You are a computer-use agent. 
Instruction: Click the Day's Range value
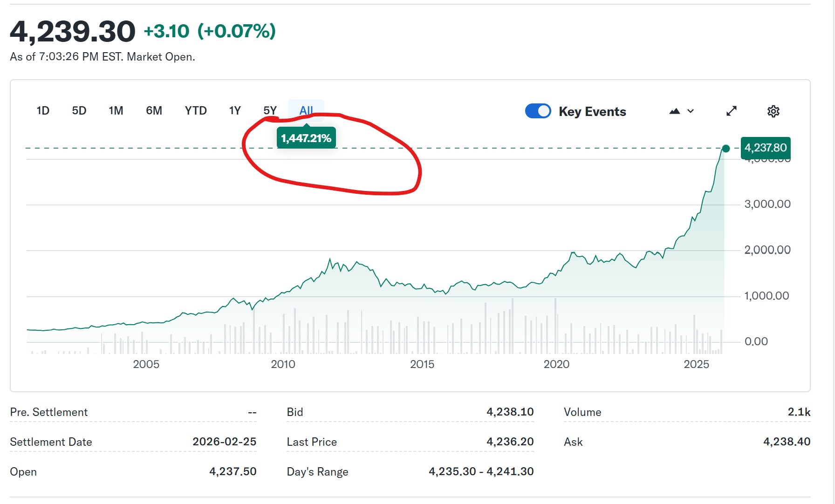click(x=481, y=471)
